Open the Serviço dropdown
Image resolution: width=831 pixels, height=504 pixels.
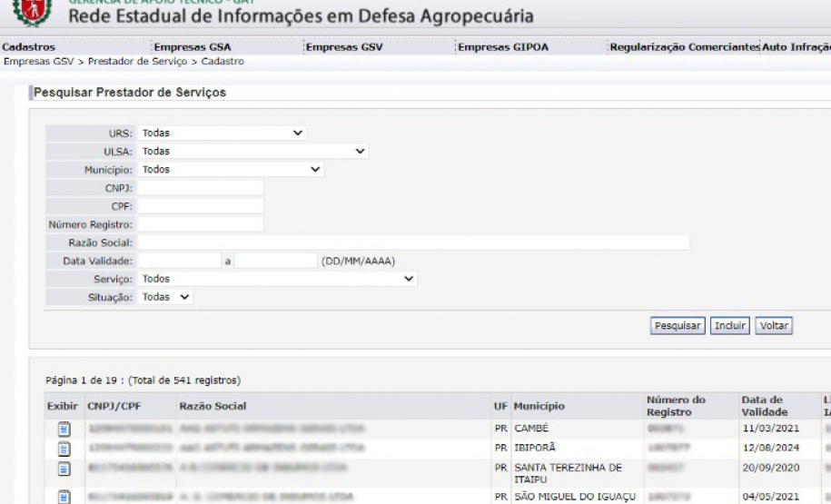click(x=278, y=279)
